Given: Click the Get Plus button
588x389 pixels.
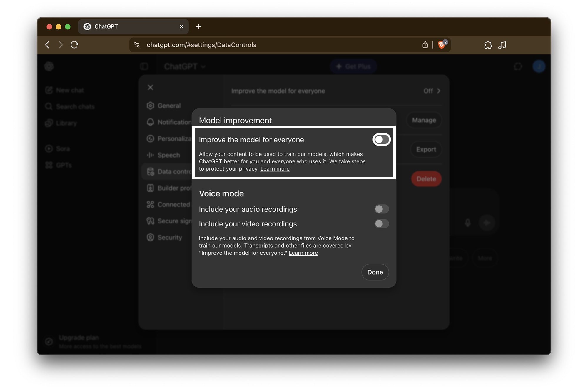Looking at the screenshot, I should [353, 66].
